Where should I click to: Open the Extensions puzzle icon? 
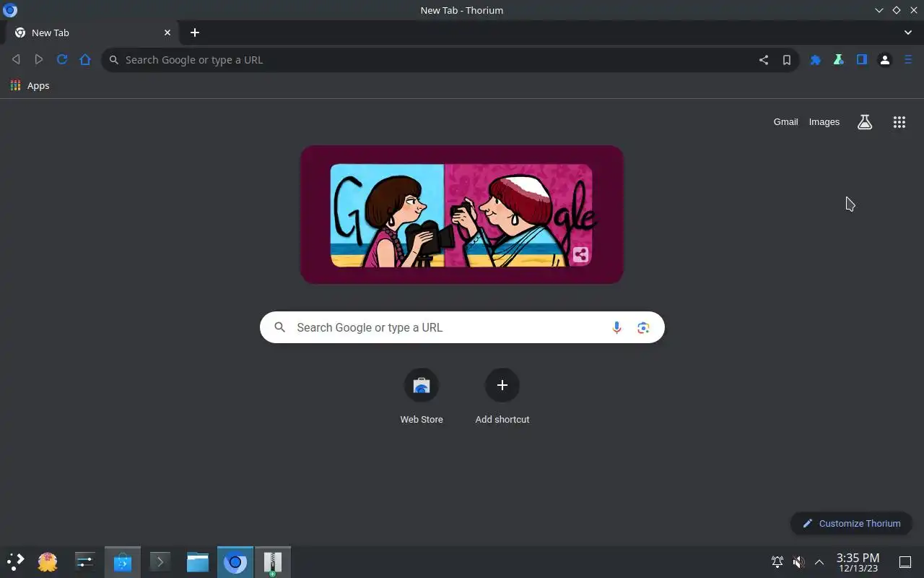816,60
